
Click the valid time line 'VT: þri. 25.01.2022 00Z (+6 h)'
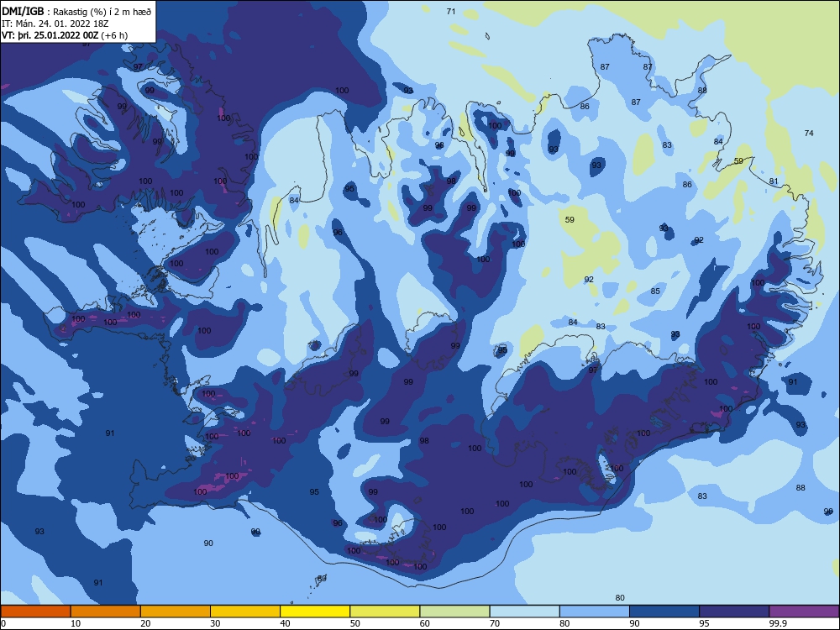65,35
